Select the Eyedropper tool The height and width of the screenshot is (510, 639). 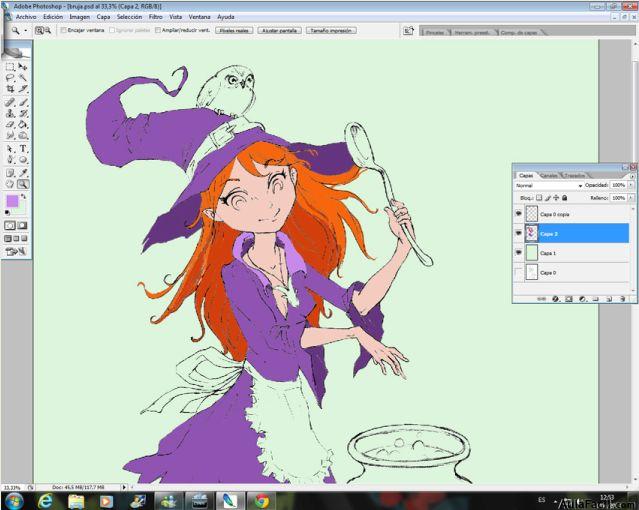(x=23, y=173)
